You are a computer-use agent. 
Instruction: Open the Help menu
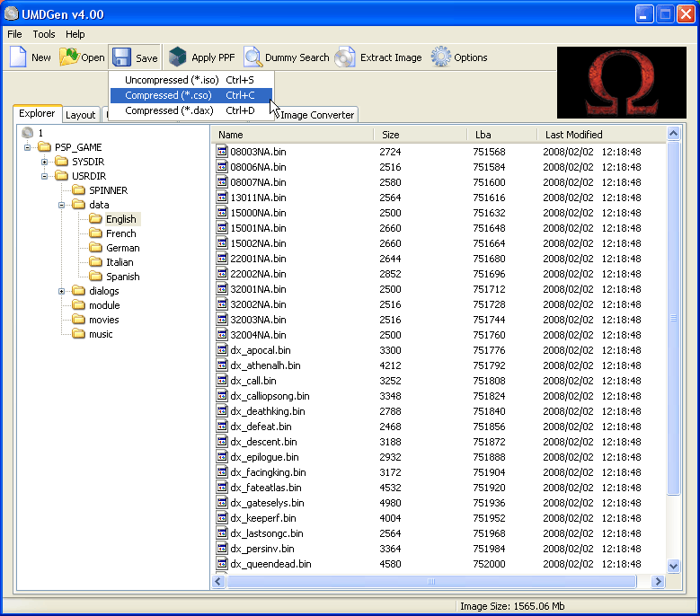[x=75, y=34]
